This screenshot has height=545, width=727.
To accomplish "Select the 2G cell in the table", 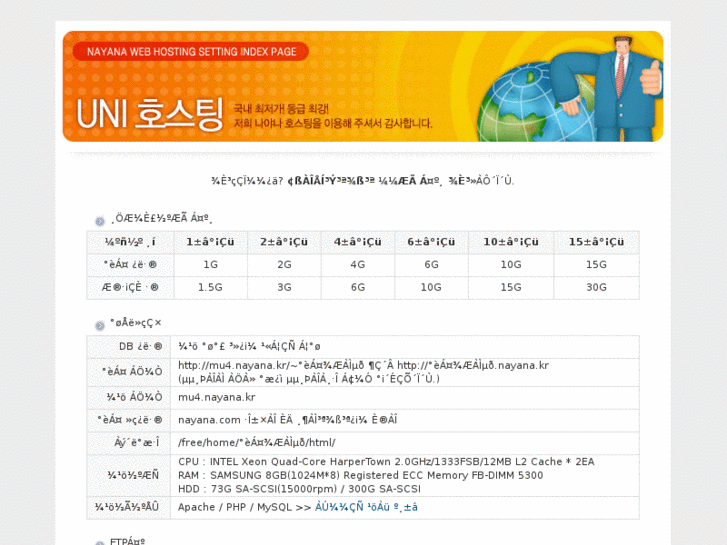I will [x=284, y=264].
